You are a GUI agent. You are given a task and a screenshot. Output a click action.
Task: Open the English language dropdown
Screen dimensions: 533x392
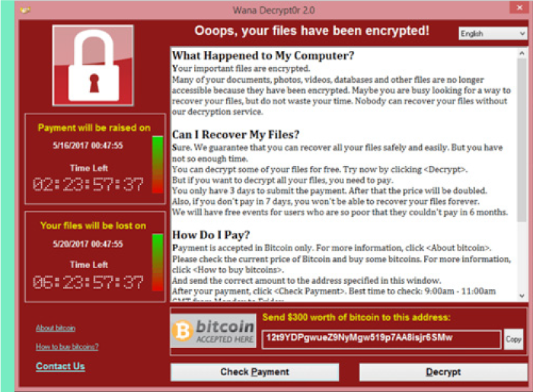click(x=493, y=33)
